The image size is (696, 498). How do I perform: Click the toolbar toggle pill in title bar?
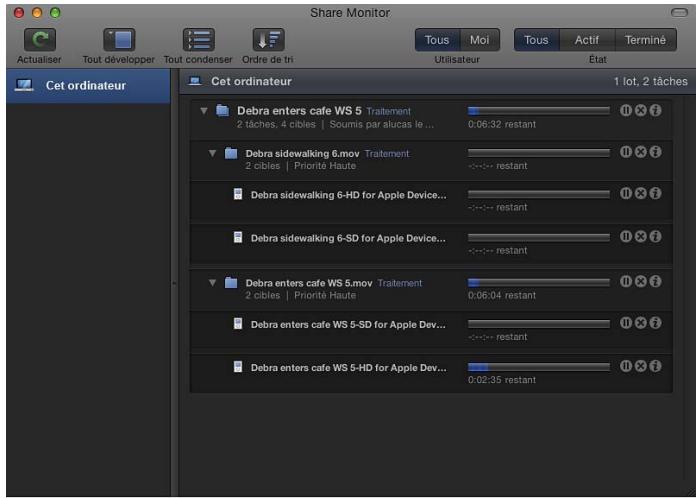pos(679,12)
